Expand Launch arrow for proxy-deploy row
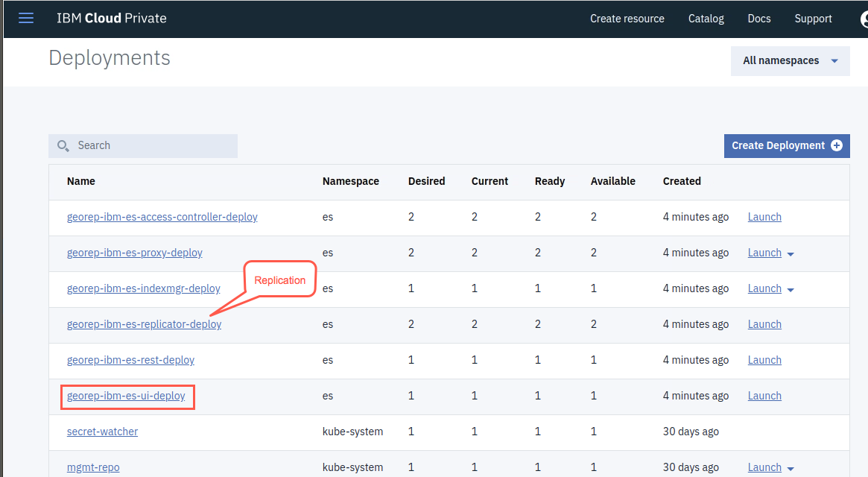The width and height of the screenshot is (868, 477). pos(791,254)
